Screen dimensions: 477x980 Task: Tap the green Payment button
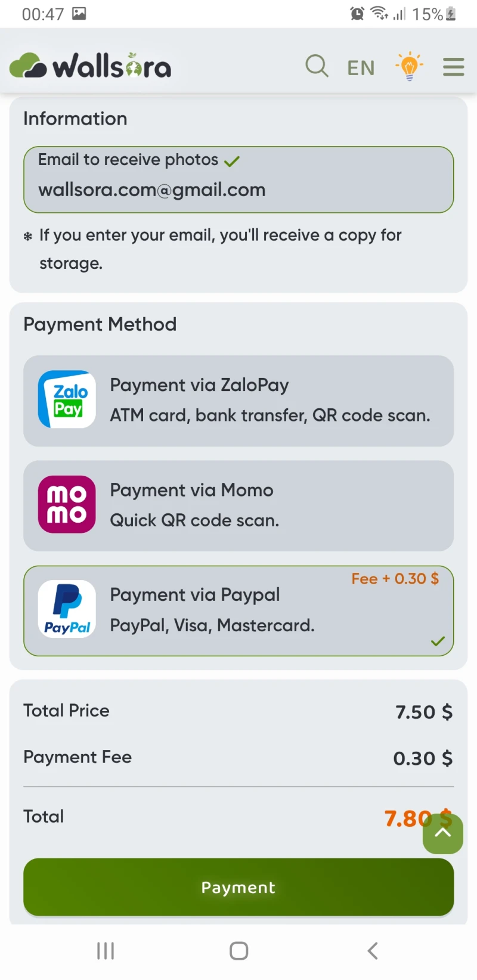238,887
